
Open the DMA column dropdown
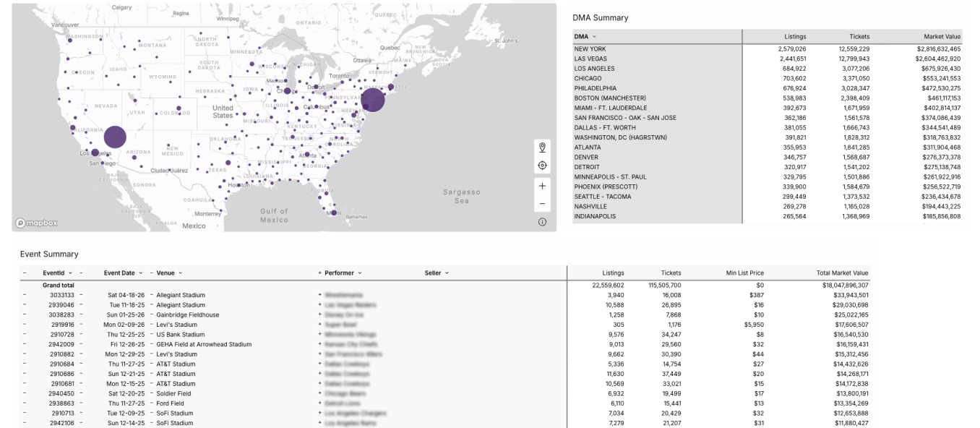click(x=594, y=36)
